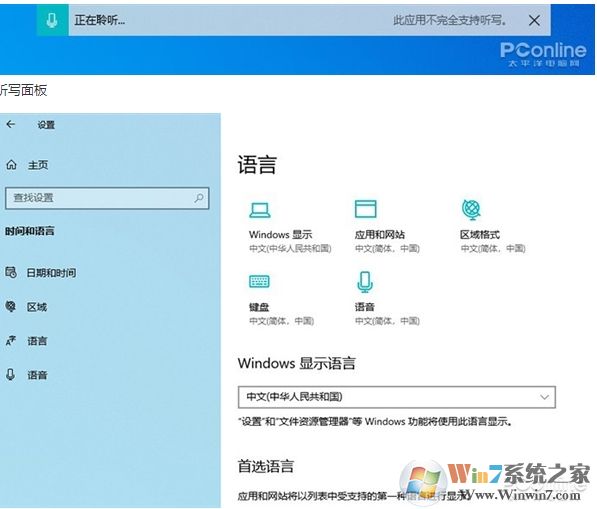
Task: Click the 日期和时间 calendar icon
Action: point(11,272)
